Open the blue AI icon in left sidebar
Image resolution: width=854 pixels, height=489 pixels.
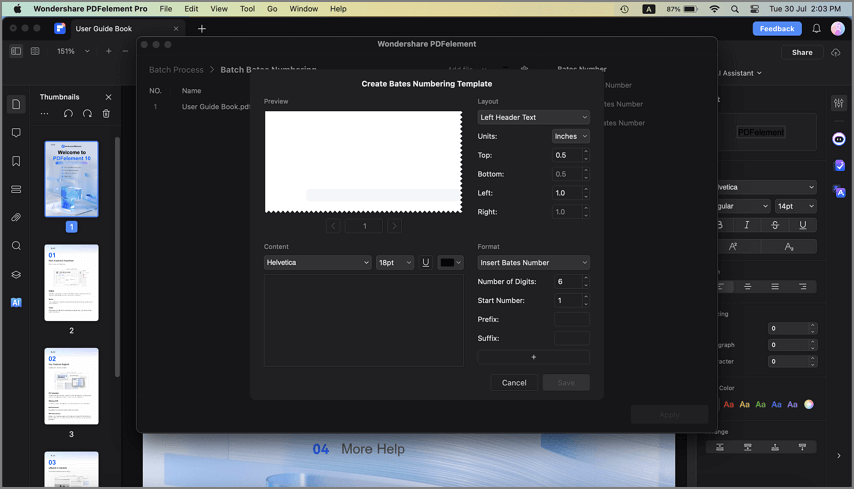point(16,302)
